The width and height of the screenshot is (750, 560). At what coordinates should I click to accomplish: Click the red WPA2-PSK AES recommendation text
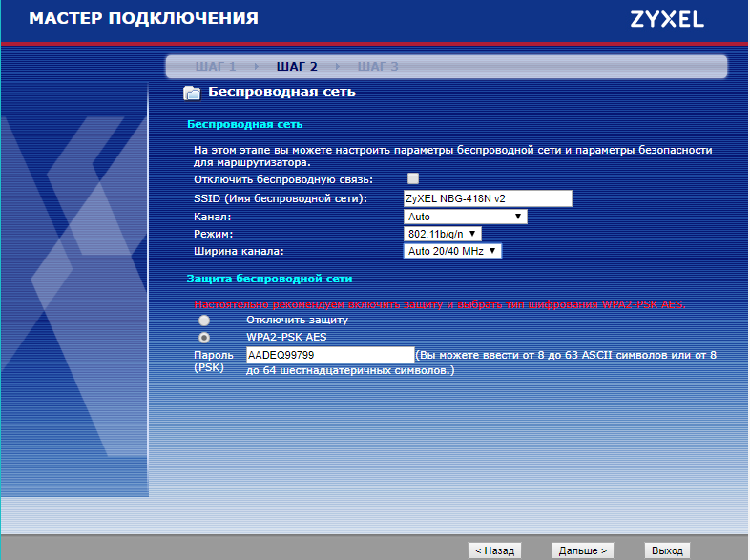(439, 304)
